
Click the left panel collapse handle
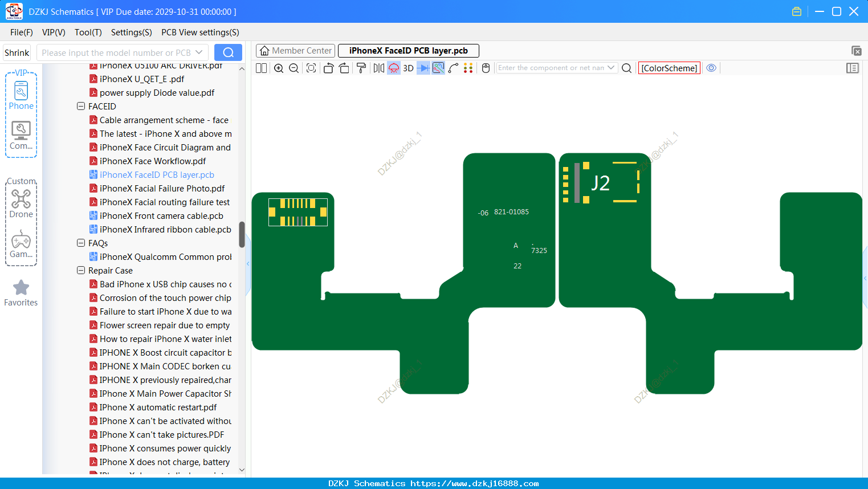pyautogui.click(x=248, y=264)
